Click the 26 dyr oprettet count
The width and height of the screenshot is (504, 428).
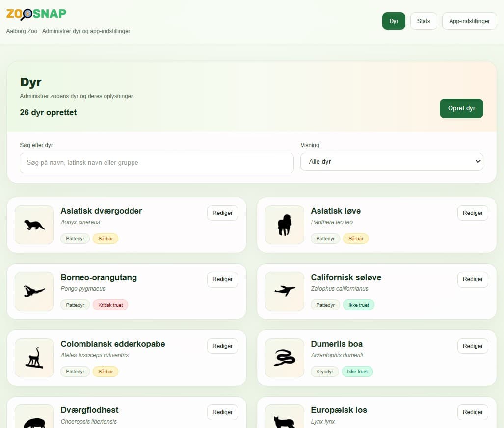coord(48,112)
